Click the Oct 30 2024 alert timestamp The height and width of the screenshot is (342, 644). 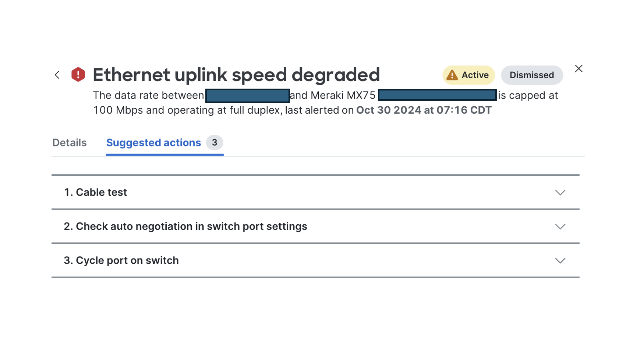tap(424, 110)
